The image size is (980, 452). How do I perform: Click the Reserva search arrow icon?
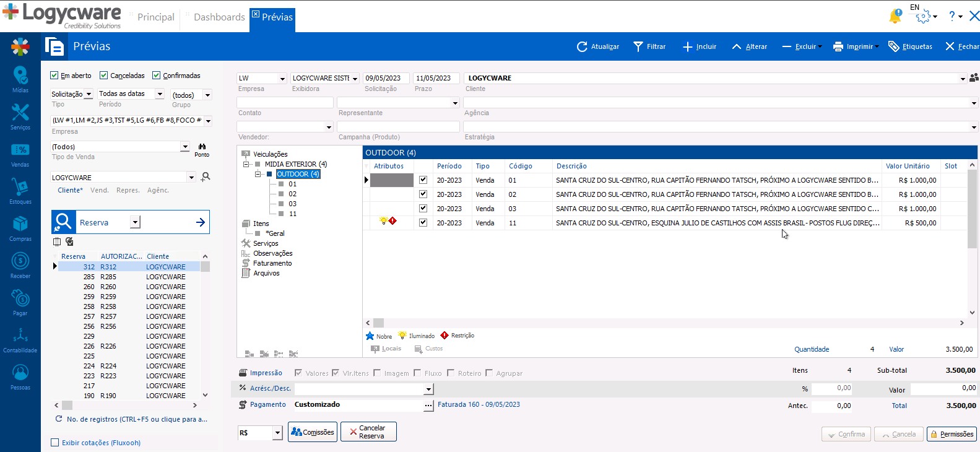pyautogui.click(x=201, y=222)
